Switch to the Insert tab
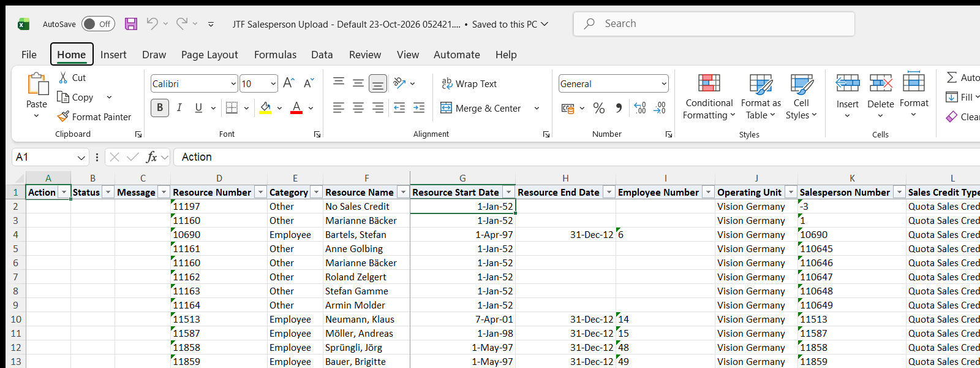This screenshot has height=368, width=980. pos(113,55)
